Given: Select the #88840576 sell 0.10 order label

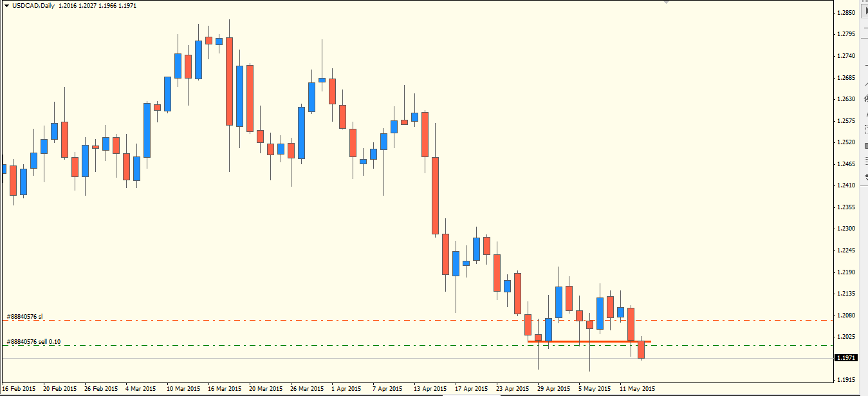Looking at the screenshot, I should (x=33, y=341).
